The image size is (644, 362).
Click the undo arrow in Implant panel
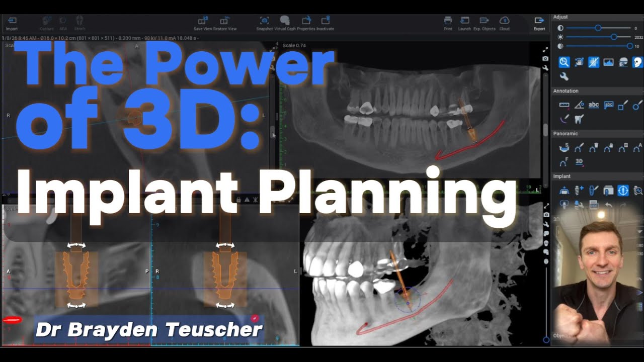pyautogui.click(x=608, y=205)
